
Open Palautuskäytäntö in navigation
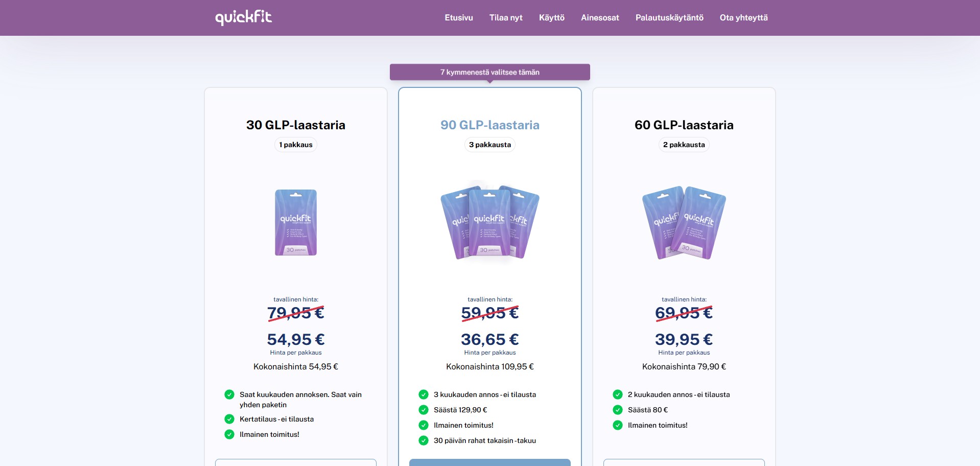click(669, 17)
